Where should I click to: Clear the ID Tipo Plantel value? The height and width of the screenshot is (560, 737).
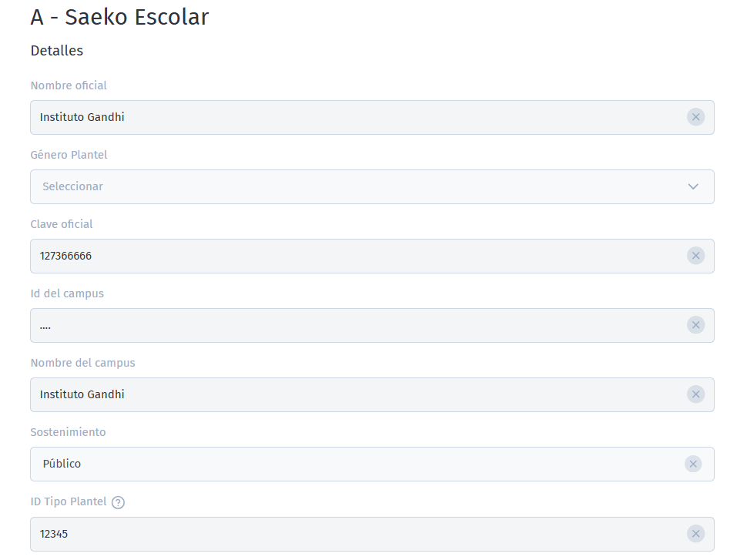coord(695,533)
